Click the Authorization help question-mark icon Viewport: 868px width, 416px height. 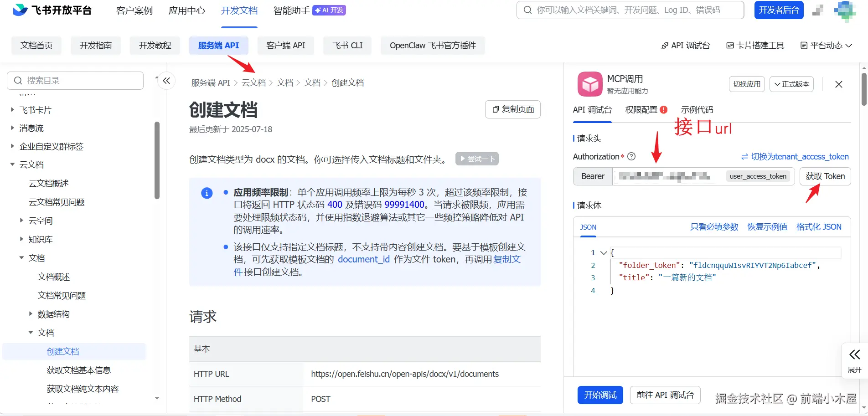pyautogui.click(x=631, y=156)
